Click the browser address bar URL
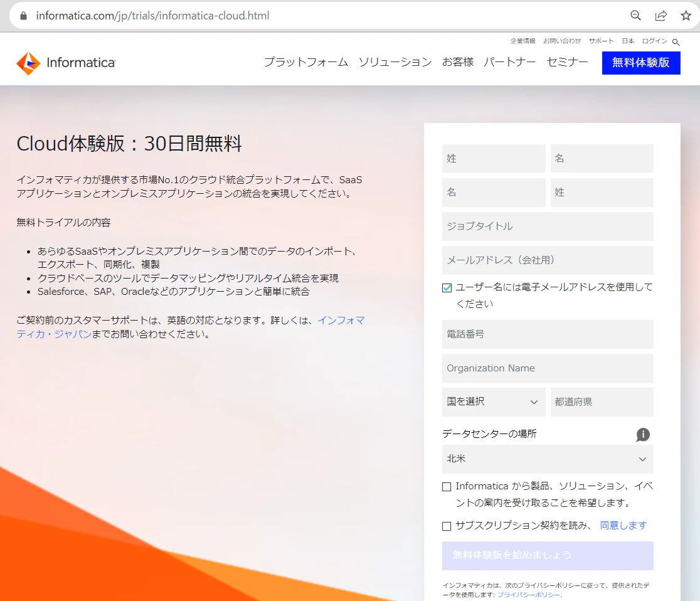The width and height of the screenshot is (700, 601). [x=152, y=16]
